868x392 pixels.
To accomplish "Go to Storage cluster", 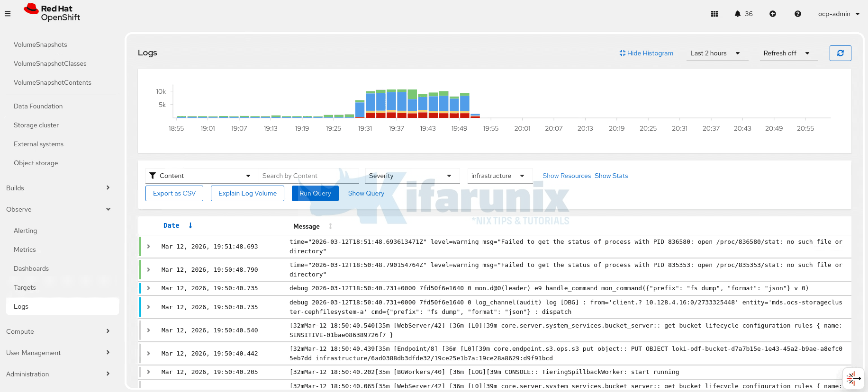I will point(36,125).
